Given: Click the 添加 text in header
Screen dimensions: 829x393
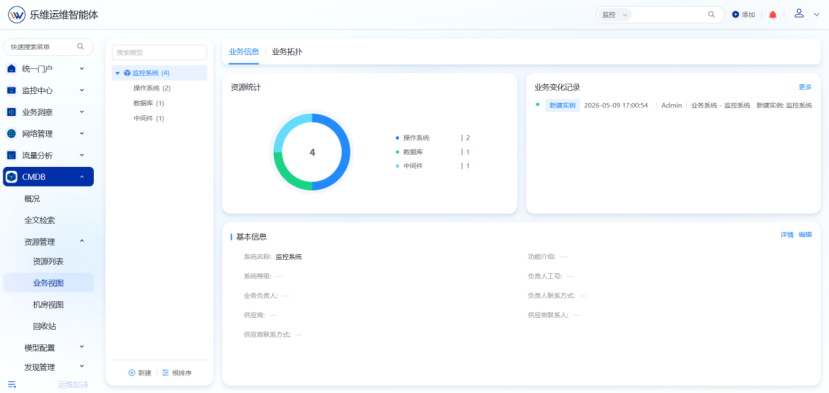Looking at the screenshot, I should click(x=748, y=15).
